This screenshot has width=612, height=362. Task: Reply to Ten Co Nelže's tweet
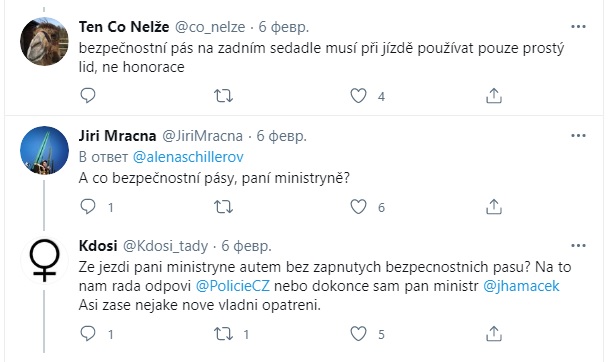(x=88, y=96)
